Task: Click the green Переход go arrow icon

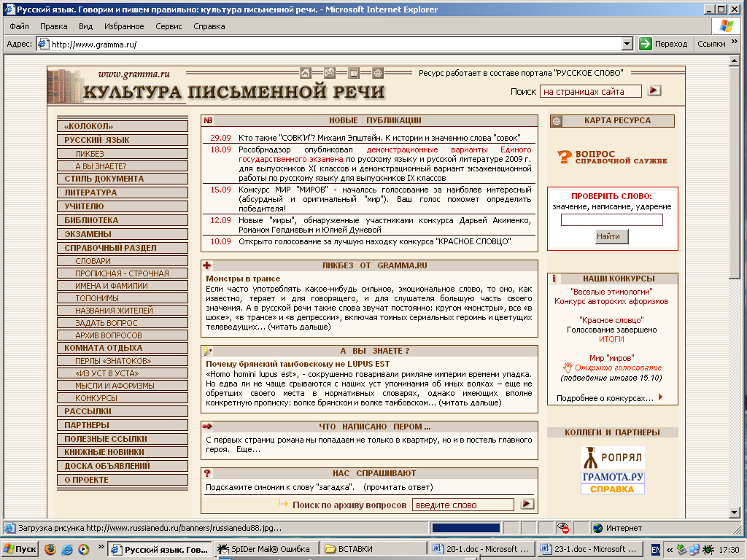Action: (x=645, y=44)
